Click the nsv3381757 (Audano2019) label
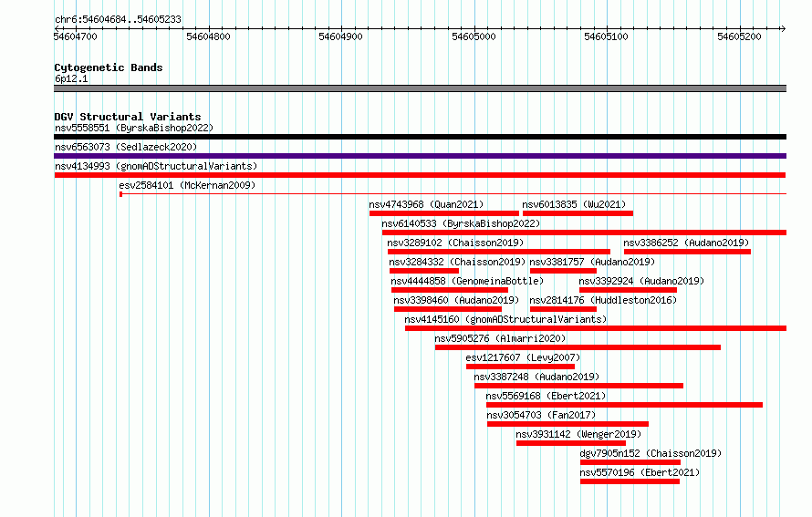The width and height of the screenshot is (812, 517). point(592,262)
